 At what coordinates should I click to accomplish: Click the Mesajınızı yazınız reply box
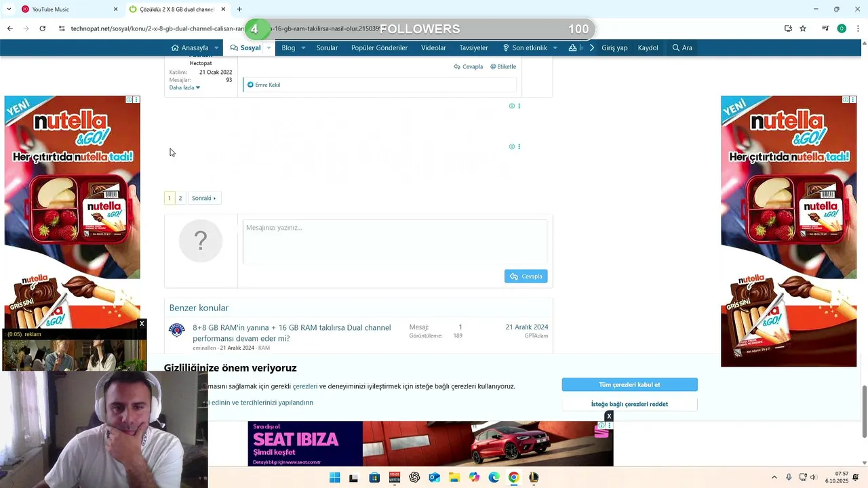[x=395, y=241]
